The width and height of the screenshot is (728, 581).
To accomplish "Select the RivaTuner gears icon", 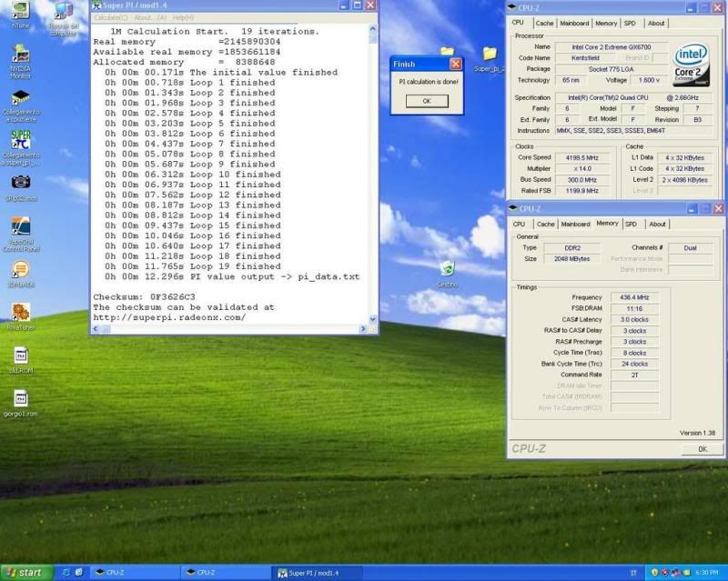I will point(20,312).
